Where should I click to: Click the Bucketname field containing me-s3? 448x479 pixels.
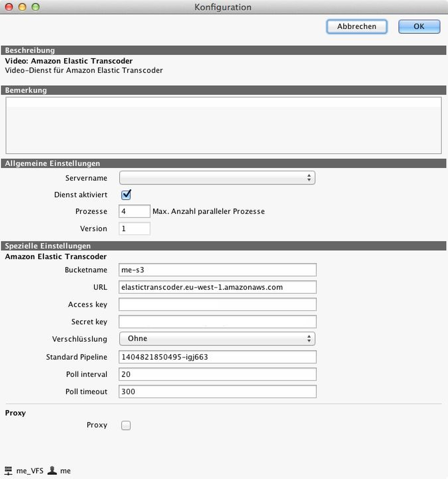[x=217, y=270]
